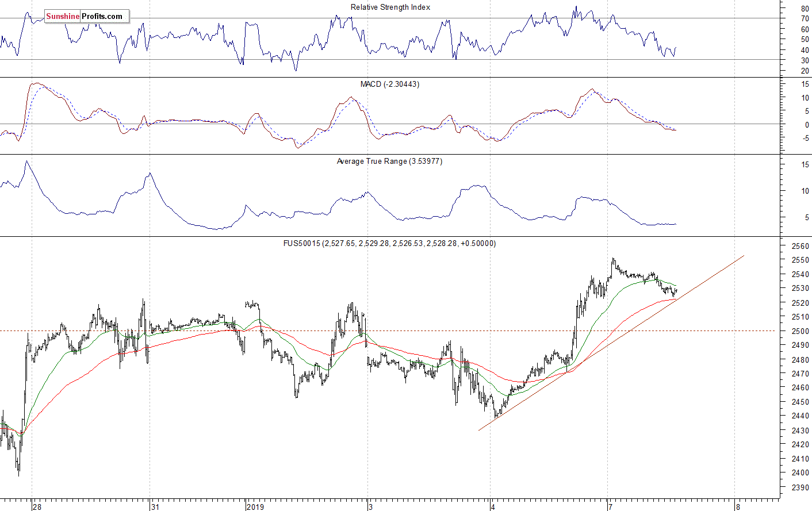Click the 2019 label on the time axis

click(x=255, y=507)
